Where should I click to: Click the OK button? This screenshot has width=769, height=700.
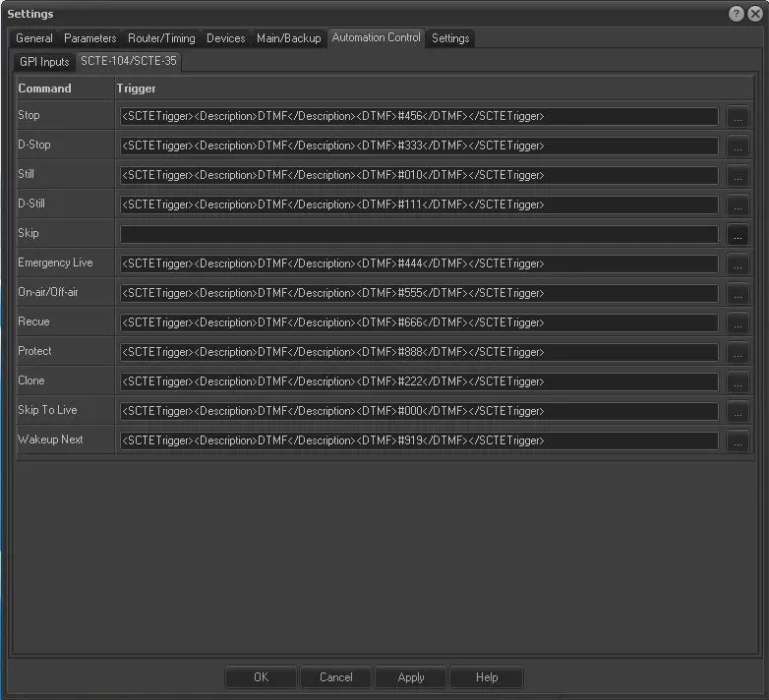261,677
